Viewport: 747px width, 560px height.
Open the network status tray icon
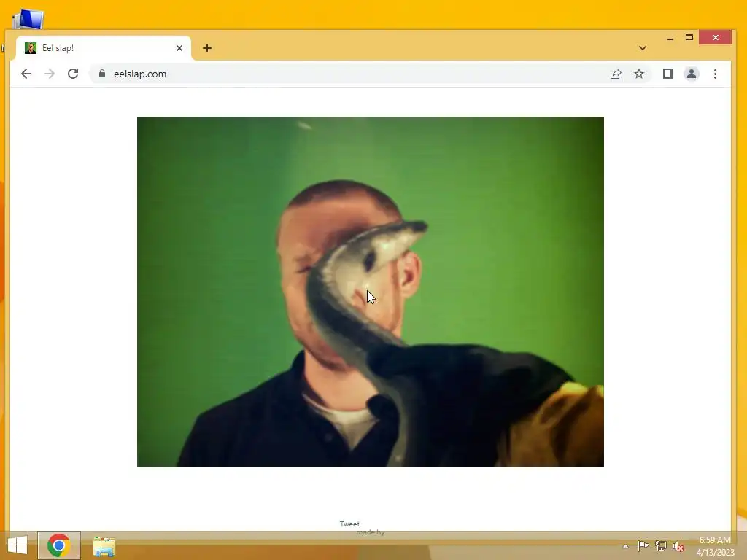[661, 545]
